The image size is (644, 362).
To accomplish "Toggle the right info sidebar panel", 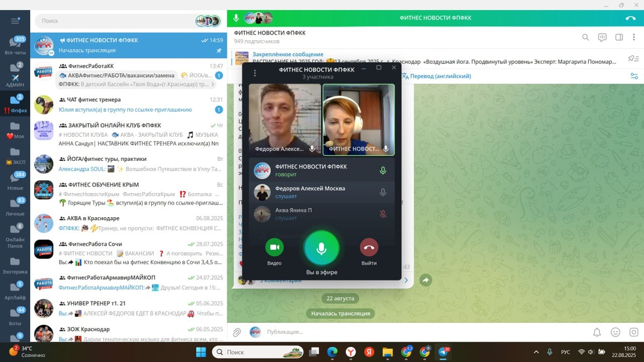I will 619,37.
